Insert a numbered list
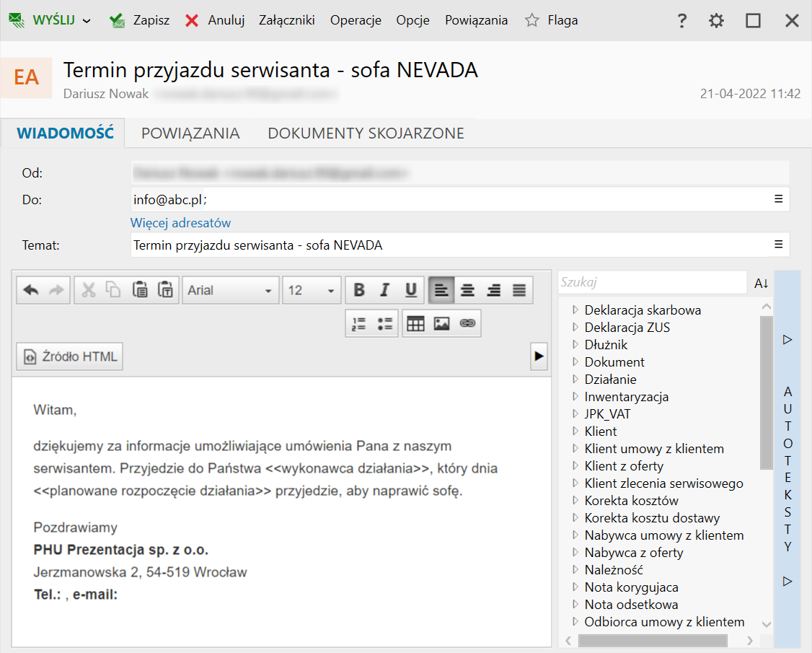The height and width of the screenshot is (653, 812). pos(359,324)
